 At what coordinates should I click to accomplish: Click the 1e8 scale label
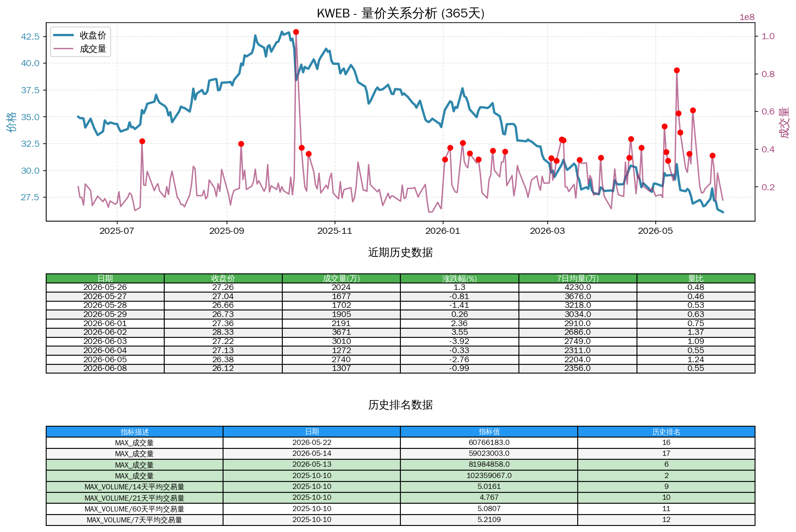point(747,17)
